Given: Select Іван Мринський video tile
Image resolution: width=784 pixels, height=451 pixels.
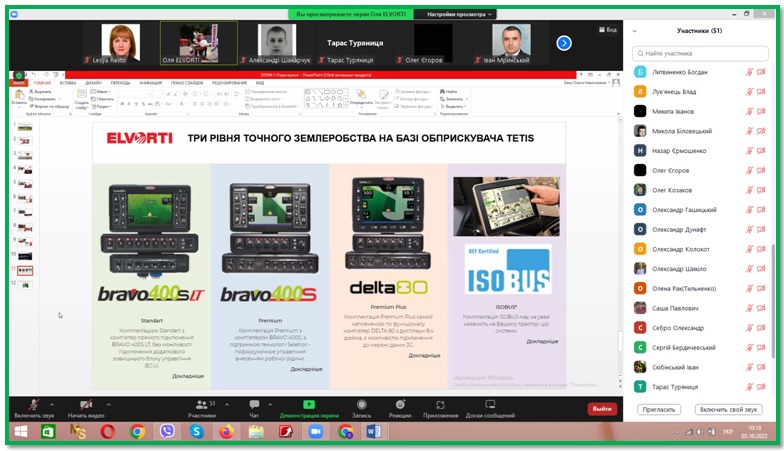Looking at the screenshot, I should (x=510, y=43).
